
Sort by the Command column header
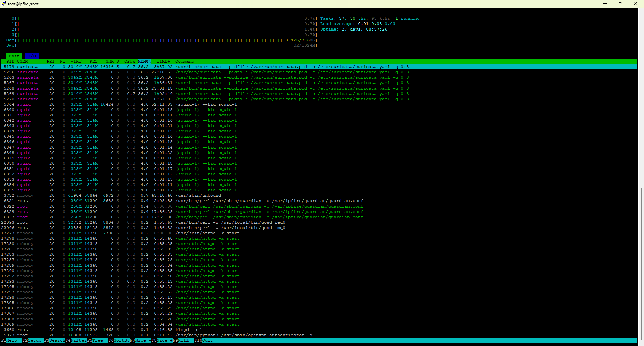coord(185,61)
